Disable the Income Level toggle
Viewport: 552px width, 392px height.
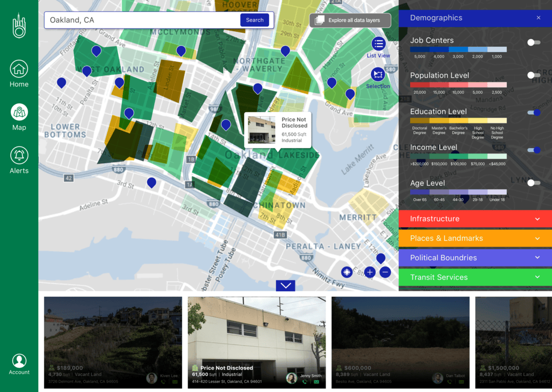coord(534,150)
